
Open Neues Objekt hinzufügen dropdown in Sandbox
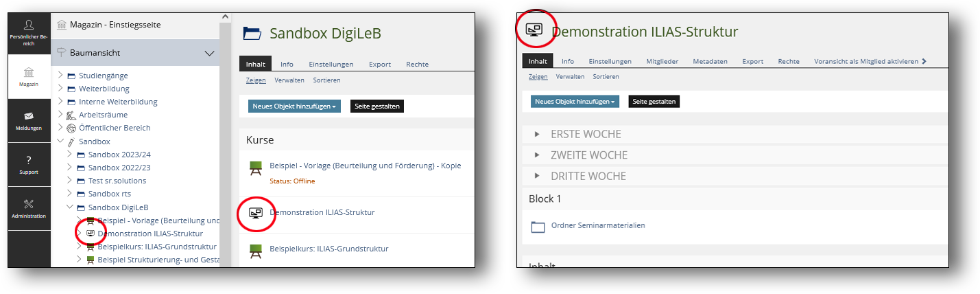pos(294,106)
